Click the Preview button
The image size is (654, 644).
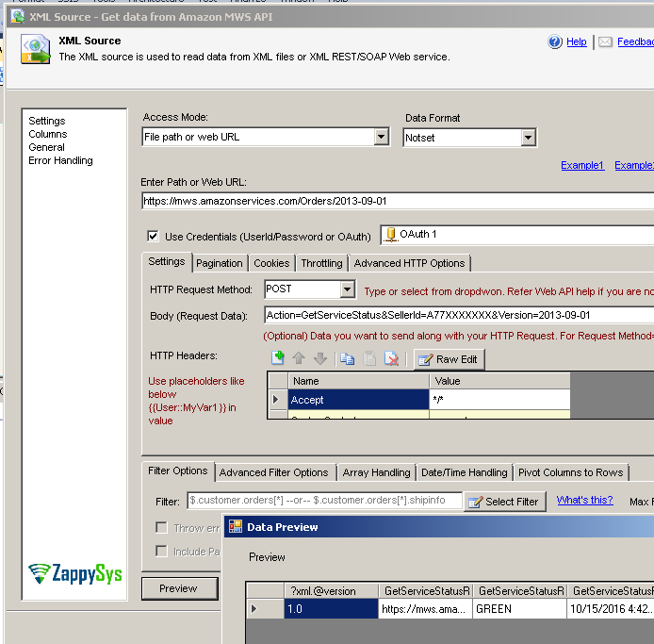click(179, 588)
